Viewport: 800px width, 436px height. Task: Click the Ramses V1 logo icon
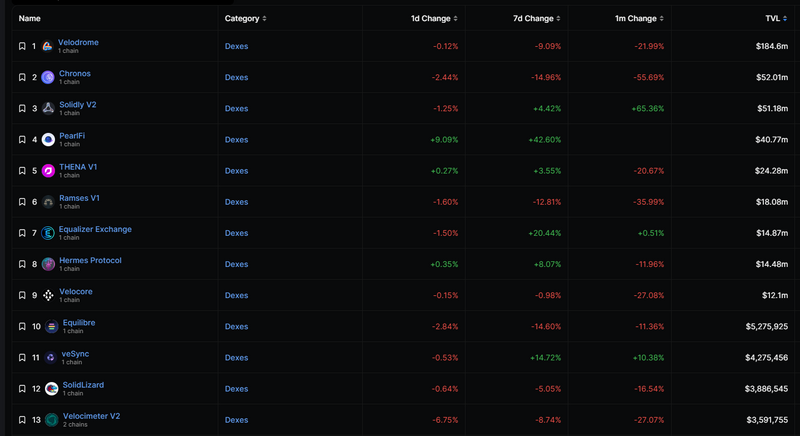(48, 202)
